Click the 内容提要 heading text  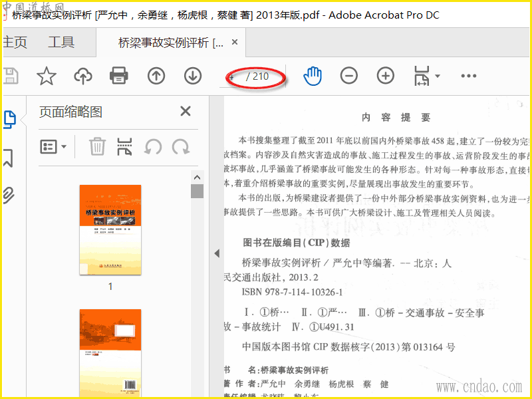396,118
